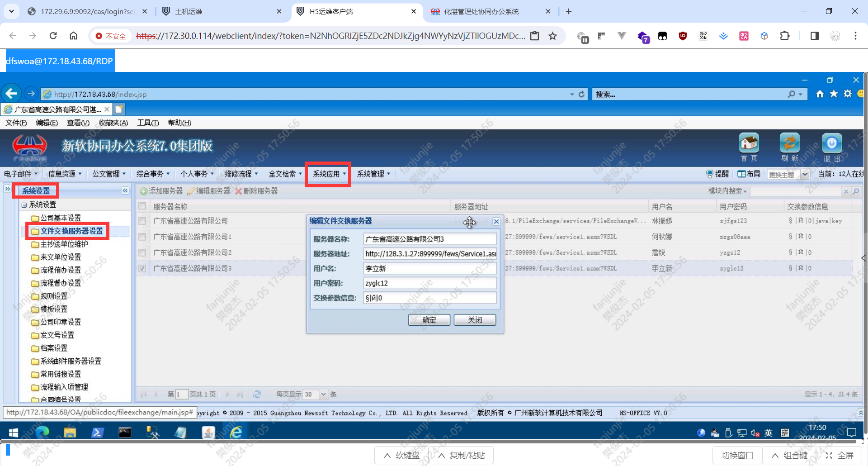Click the inner IE back arrow
Viewport: 868px width, 466px height.
point(11,94)
